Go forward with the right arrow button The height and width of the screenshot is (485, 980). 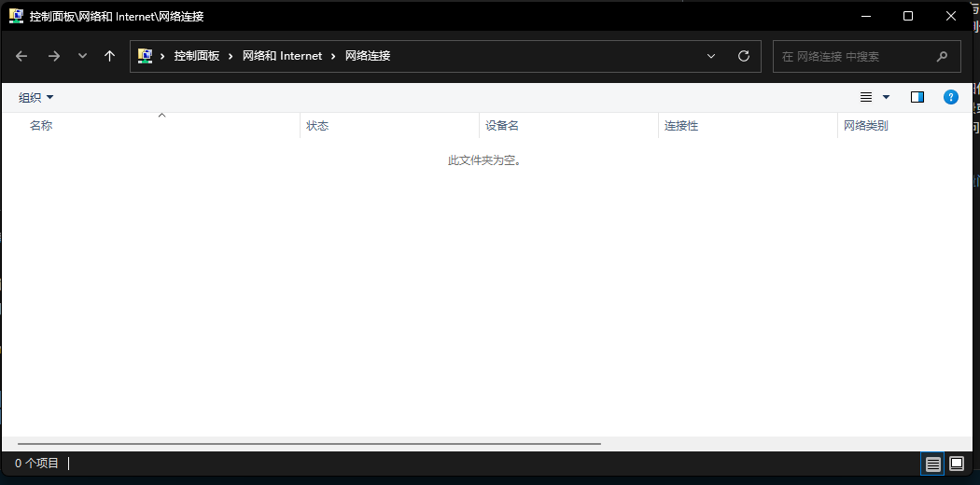pyautogui.click(x=54, y=56)
